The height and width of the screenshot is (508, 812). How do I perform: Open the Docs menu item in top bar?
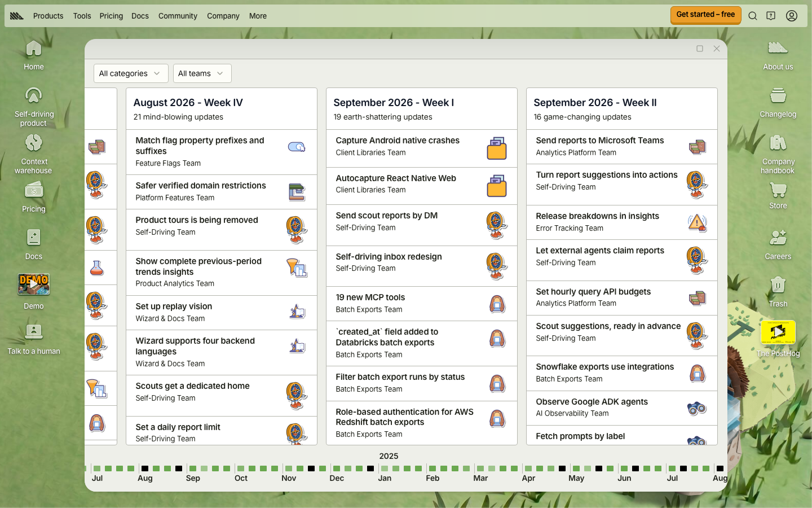(140, 16)
